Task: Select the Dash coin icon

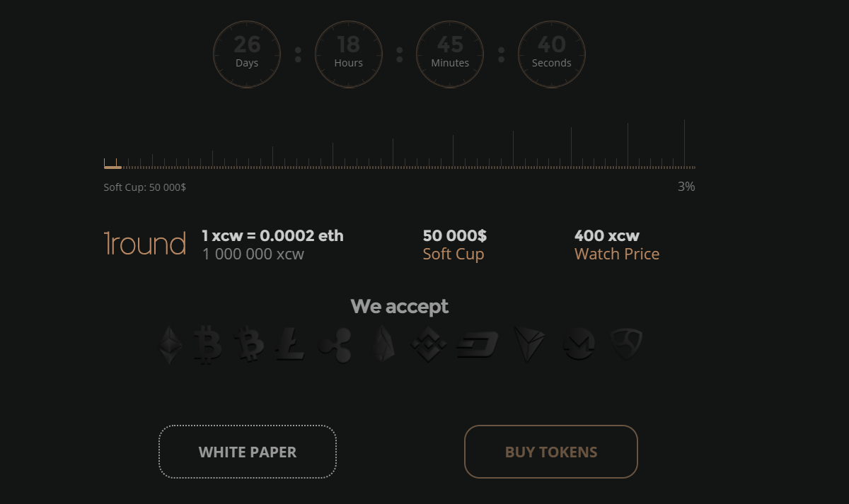Action: click(x=478, y=345)
